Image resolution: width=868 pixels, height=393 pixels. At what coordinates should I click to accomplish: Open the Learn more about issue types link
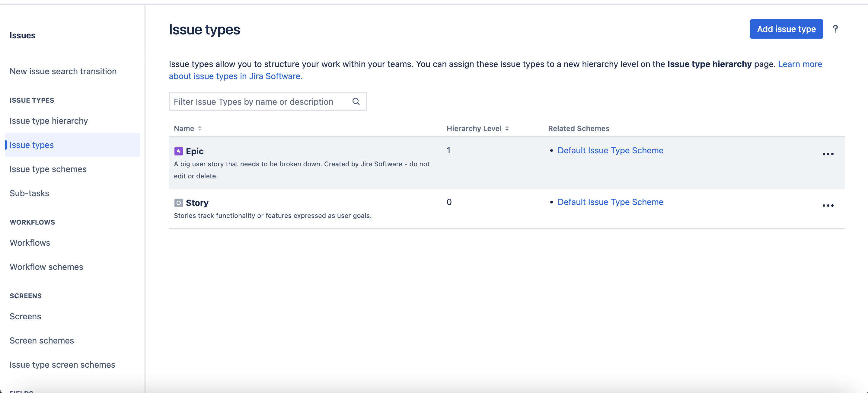pos(799,64)
